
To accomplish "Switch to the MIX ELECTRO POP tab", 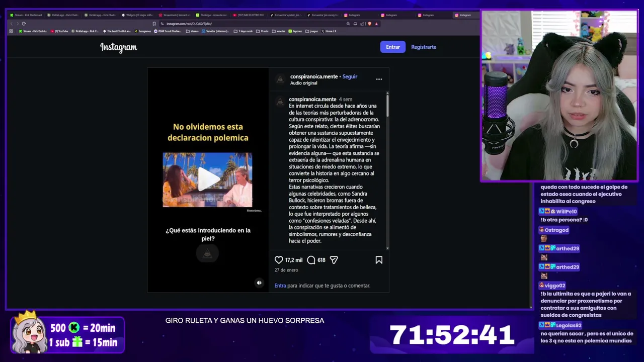I will [249, 15].
